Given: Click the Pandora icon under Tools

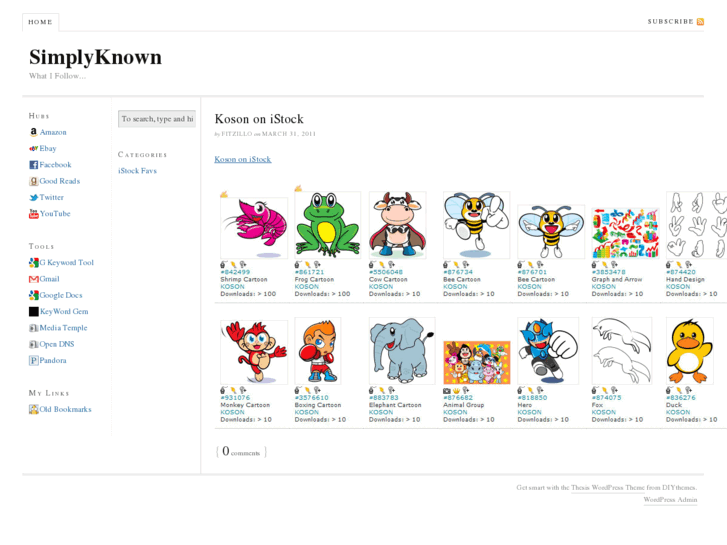Looking at the screenshot, I should [33, 361].
